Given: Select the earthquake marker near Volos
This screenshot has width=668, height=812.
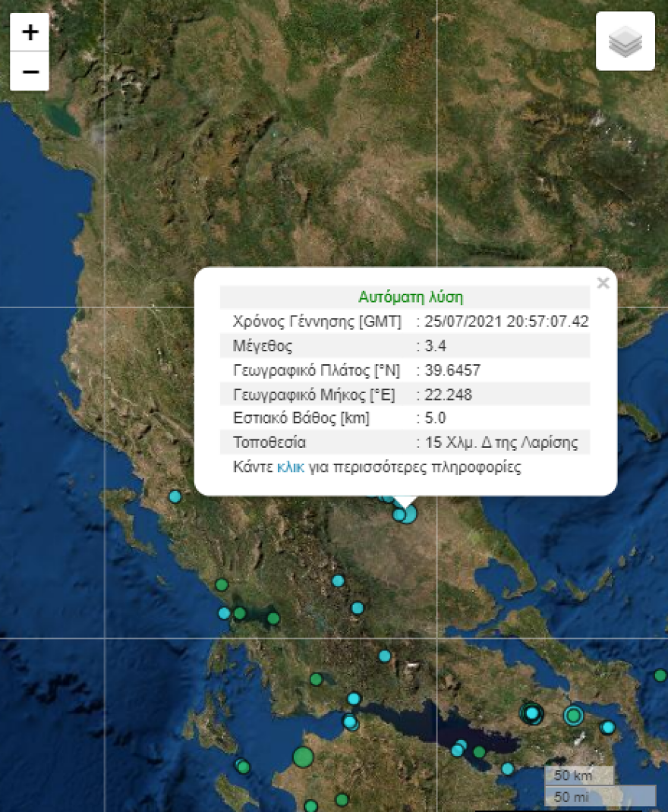Looking at the screenshot, I should coord(399,516).
